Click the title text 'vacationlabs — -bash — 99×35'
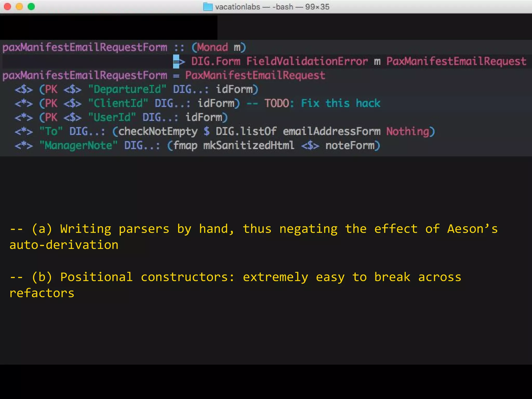Viewport: 532px width, 399px height. coord(272,7)
